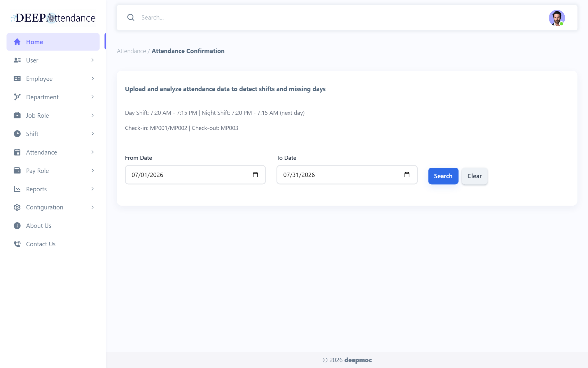The image size is (588, 368).
Task: Click the Employee ID card icon
Action: [17, 79]
